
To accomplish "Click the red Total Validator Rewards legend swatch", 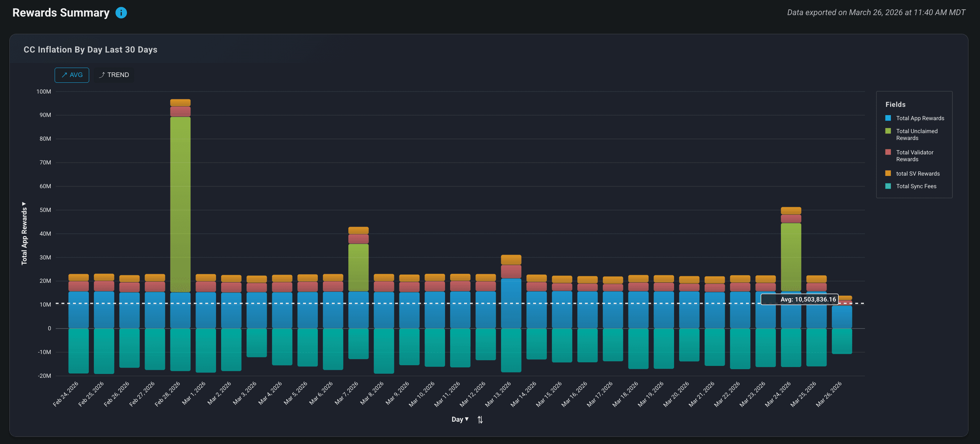I will (888, 152).
